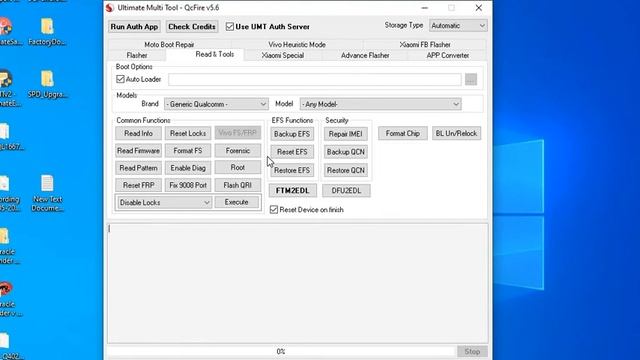Click the Read Pattern button

click(x=138, y=168)
